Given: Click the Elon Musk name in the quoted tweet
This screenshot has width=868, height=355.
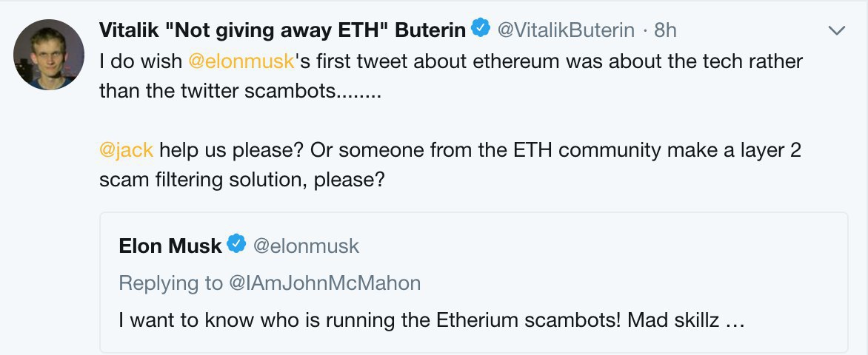Looking at the screenshot, I should coord(170,246).
